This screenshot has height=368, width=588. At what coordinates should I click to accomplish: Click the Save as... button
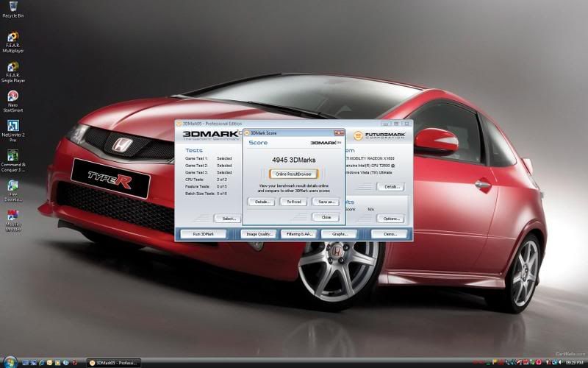click(x=326, y=202)
